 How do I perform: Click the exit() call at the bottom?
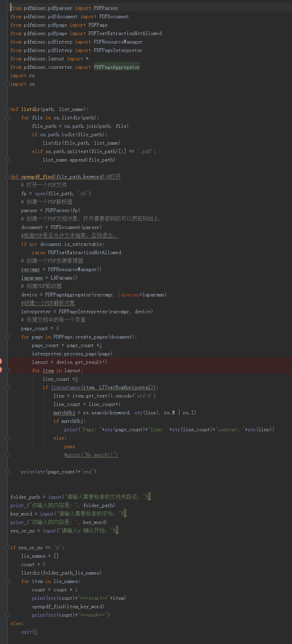(x=29, y=632)
